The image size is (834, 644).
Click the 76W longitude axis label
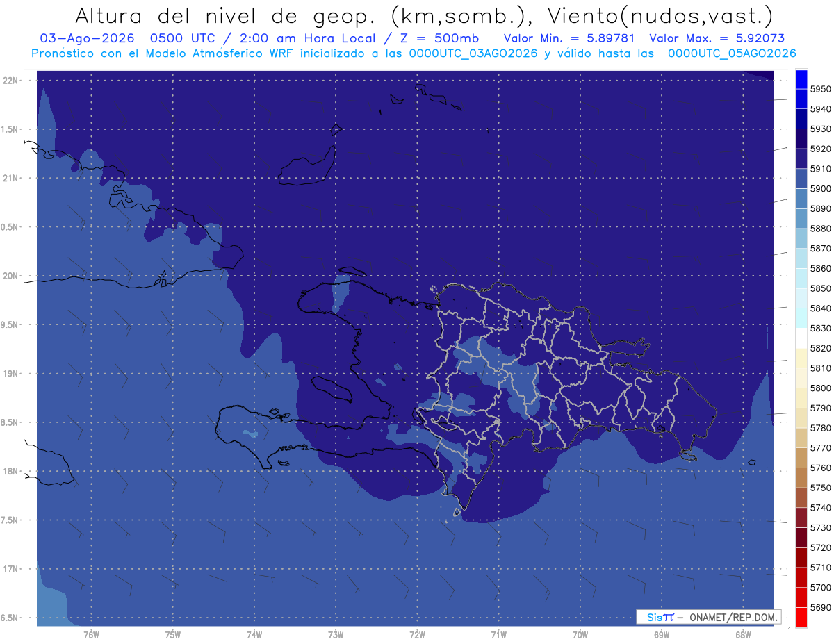[x=91, y=635]
